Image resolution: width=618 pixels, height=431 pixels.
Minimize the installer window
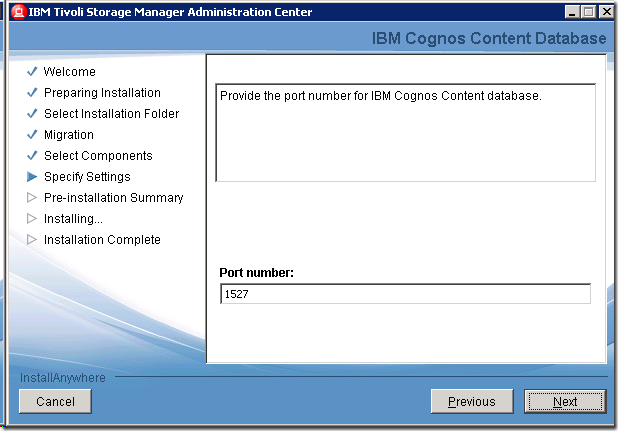point(571,12)
